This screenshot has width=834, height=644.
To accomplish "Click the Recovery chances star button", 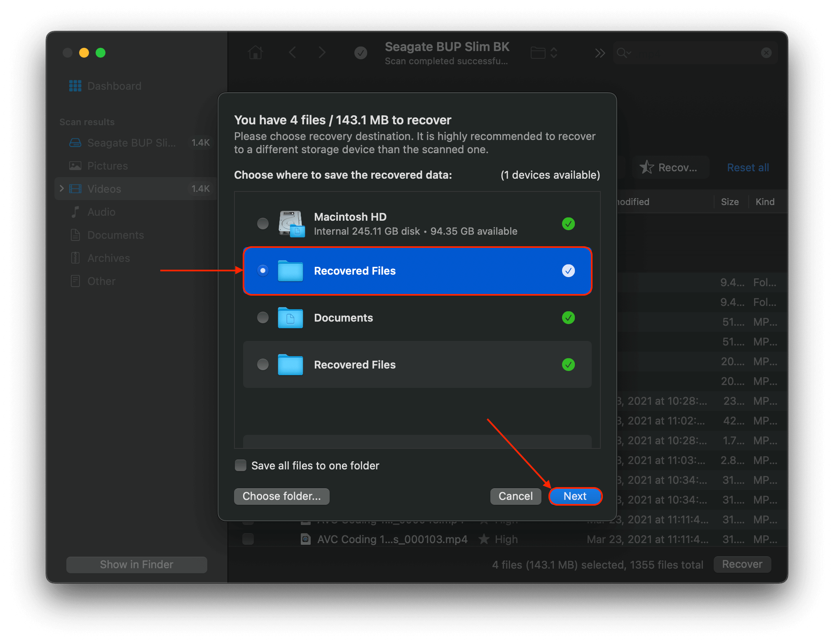I will click(x=670, y=167).
